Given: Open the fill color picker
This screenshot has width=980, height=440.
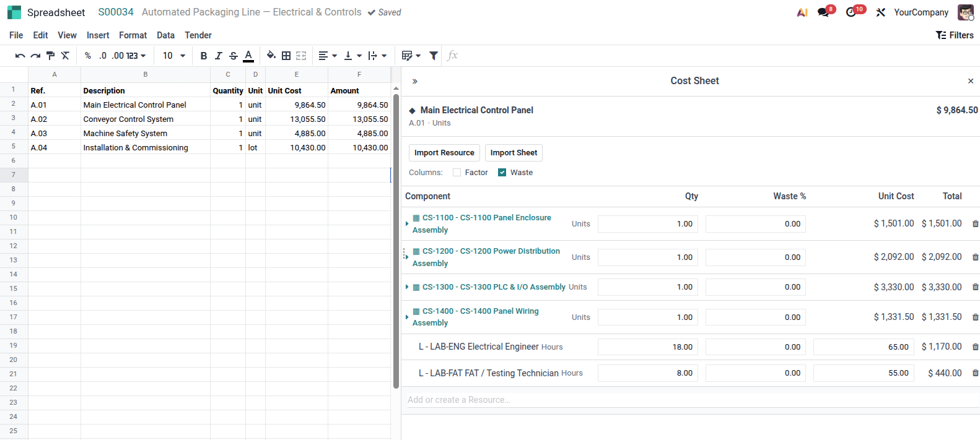Looking at the screenshot, I should tap(271, 56).
